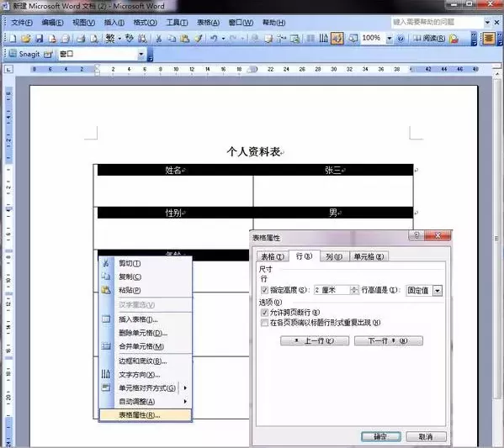Uncheck 允许跨页断行 option
Screen dimensions: 504x448
click(x=264, y=312)
